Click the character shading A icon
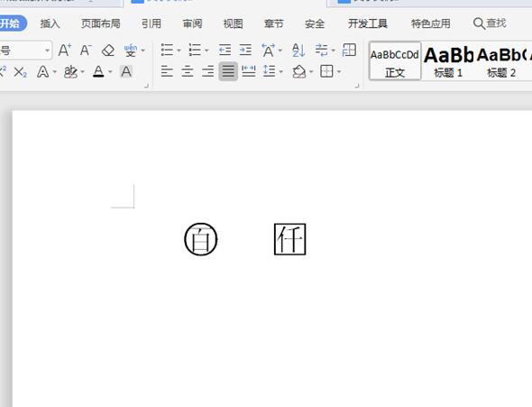 click(126, 71)
